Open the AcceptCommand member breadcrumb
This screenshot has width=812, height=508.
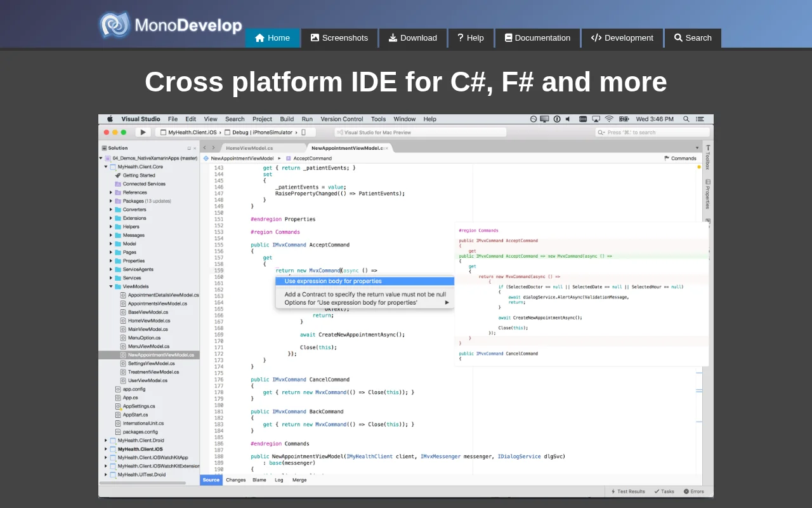pyautogui.click(x=308, y=158)
